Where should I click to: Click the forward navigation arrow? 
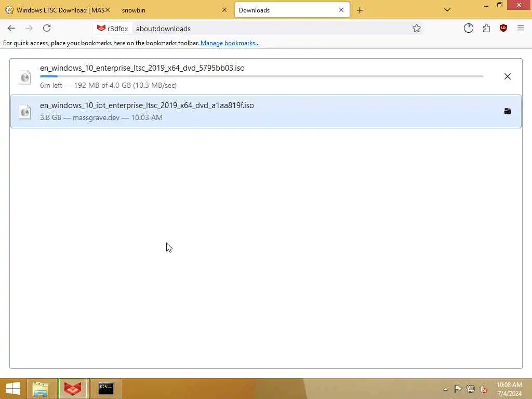pyautogui.click(x=29, y=29)
